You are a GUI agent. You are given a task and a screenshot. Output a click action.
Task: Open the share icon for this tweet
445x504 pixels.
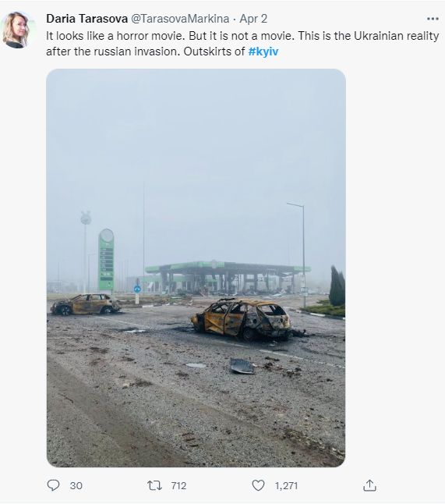click(369, 485)
